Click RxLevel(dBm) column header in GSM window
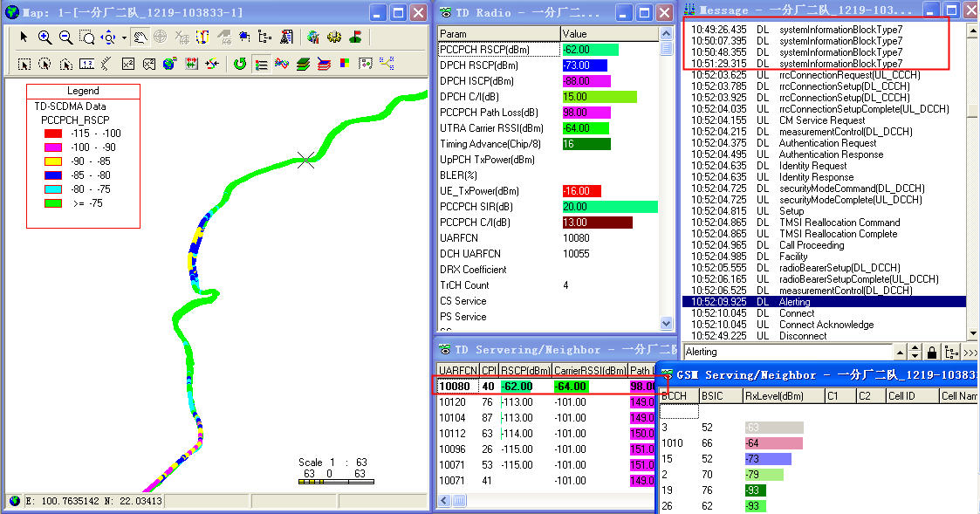 (x=783, y=396)
